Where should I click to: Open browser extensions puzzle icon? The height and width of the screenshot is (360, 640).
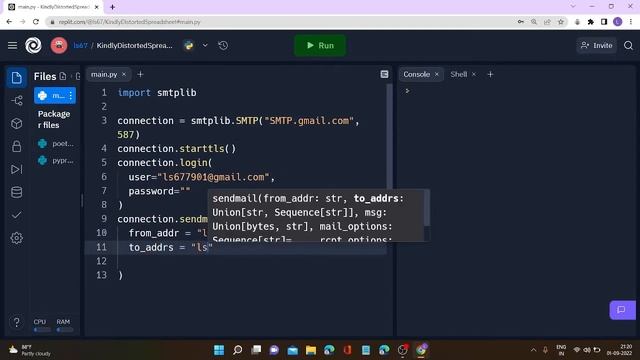(591, 22)
